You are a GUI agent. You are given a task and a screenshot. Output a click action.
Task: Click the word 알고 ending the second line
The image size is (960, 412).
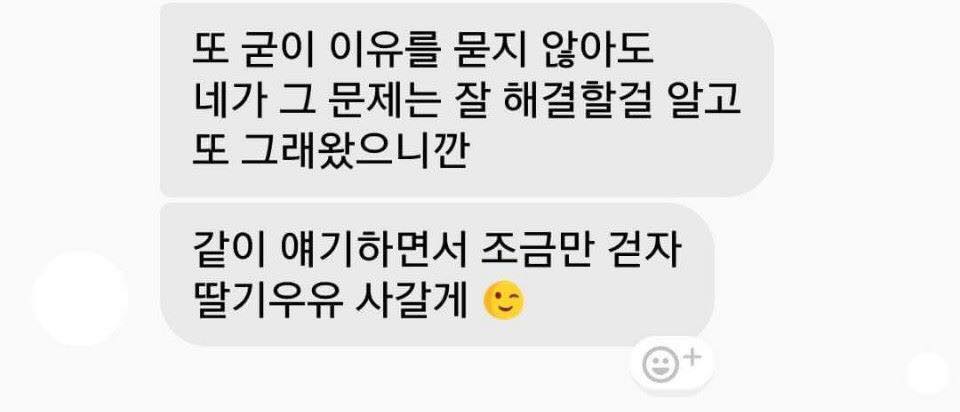(x=705, y=101)
